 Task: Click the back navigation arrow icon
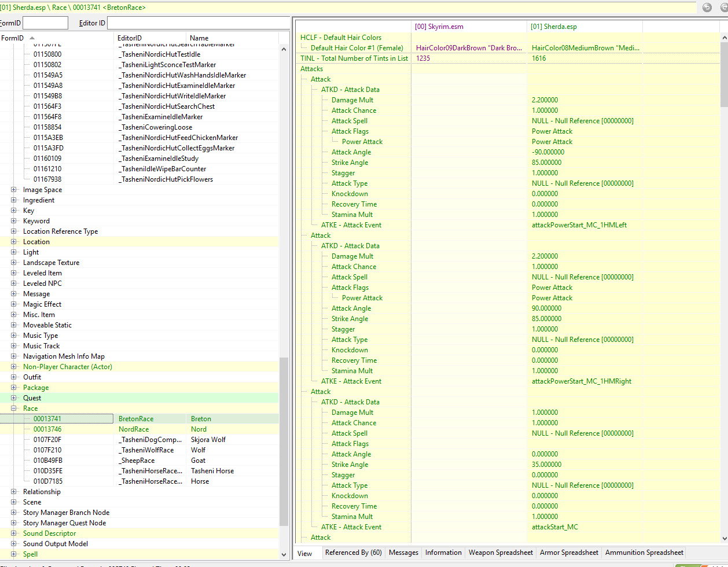[x=707, y=8]
